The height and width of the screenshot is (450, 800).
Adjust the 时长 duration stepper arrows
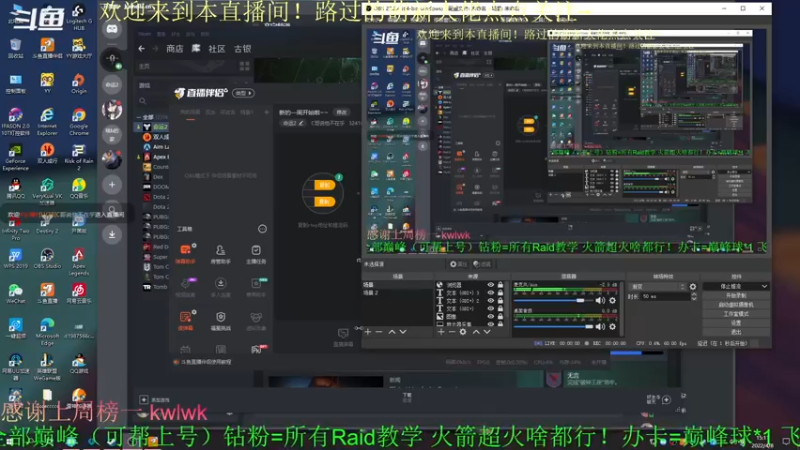coord(693,296)
